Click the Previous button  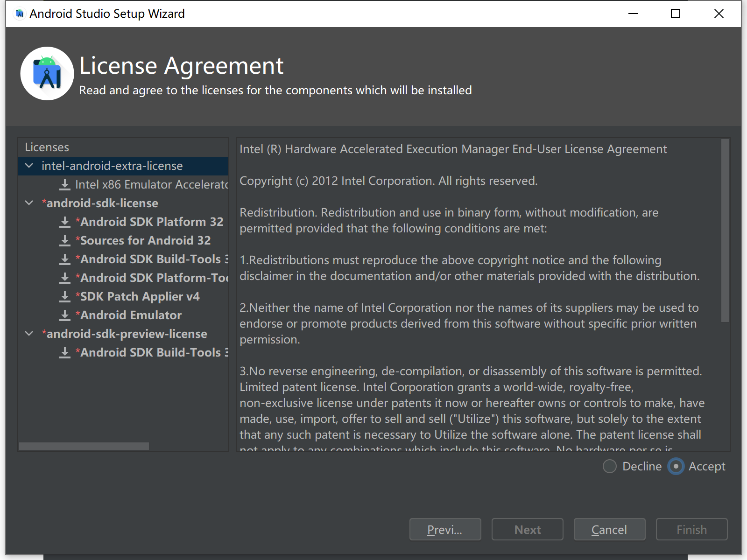[445, 529]
